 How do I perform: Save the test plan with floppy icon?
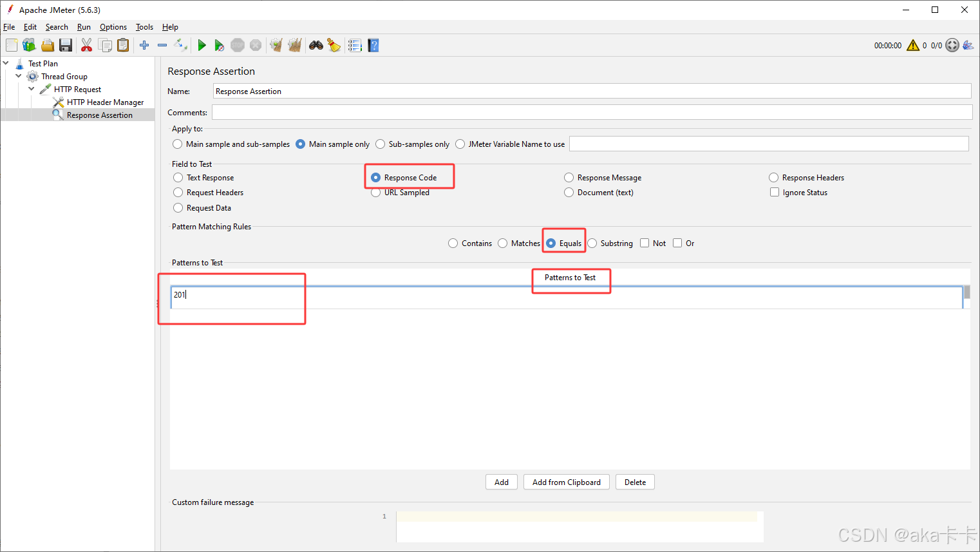pyautogui.click(x=66, y=45)
